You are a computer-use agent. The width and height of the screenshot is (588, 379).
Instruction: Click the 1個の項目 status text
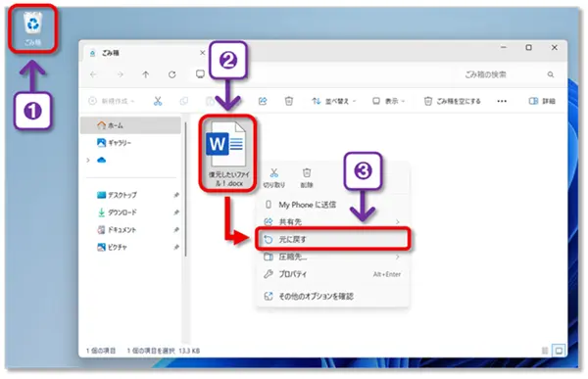(101, 351)
